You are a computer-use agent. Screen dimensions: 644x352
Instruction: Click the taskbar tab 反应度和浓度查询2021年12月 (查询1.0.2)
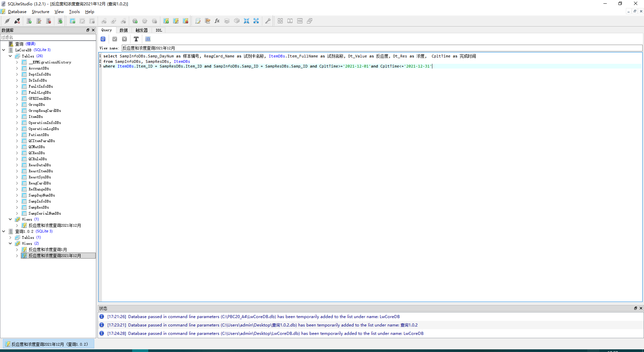pyautogui.click(x=48, y=344)
